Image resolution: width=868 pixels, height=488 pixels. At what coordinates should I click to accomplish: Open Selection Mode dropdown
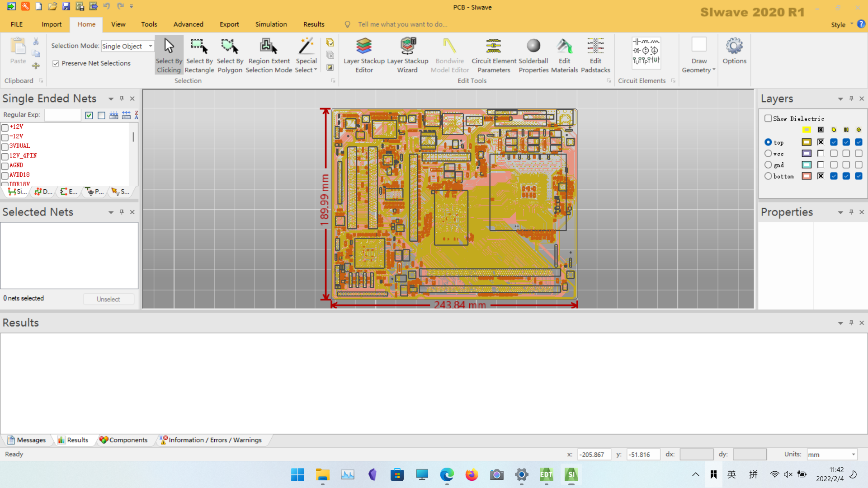pyautogui.click(x=150, y=46)
